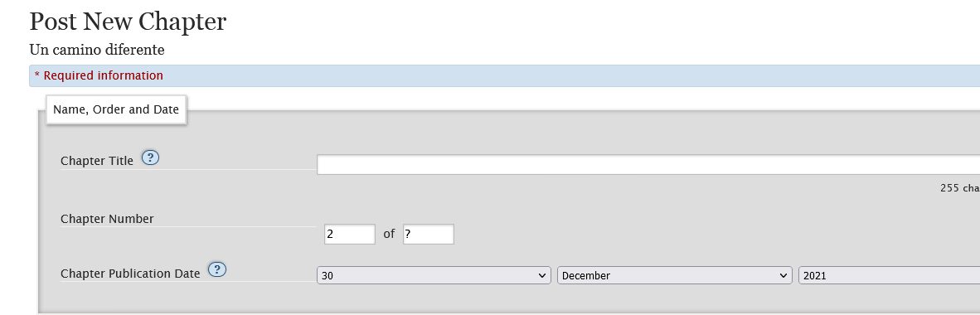Click the Post New Chapter heading
The width and height of the screenshot is (980, 315).
129,22
